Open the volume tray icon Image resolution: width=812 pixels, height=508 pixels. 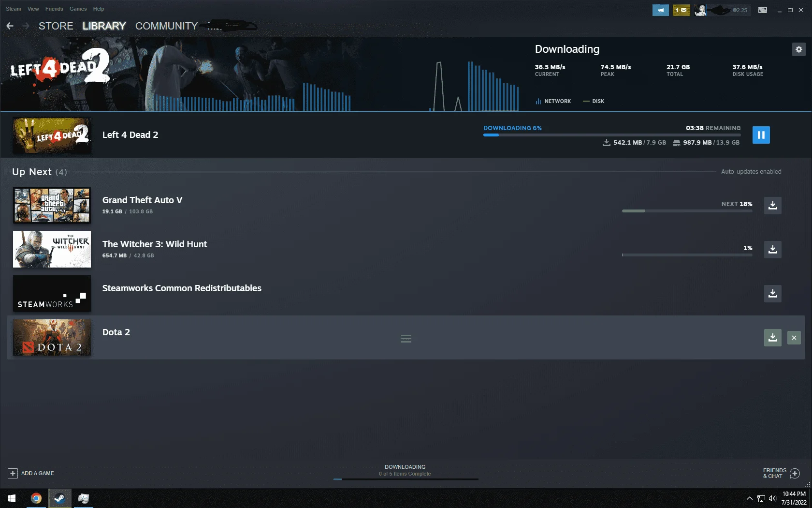pyautogui.click(x=772, y=498)
